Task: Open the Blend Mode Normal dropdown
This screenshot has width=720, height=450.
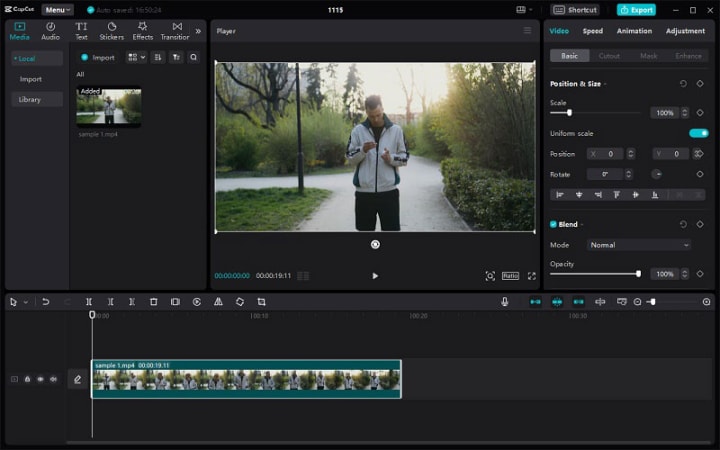Action: pos(639,245)
